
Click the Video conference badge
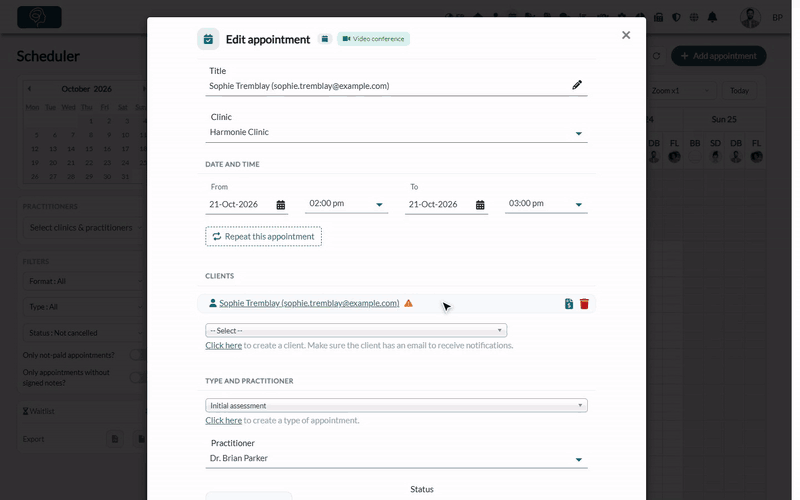pos(373,39)
